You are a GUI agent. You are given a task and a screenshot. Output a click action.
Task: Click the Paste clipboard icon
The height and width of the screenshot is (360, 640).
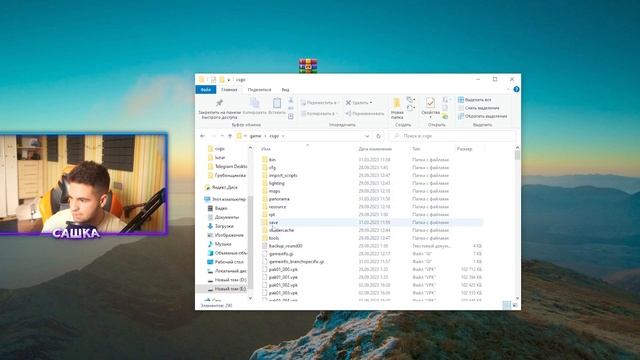click(x=277, y=103)
